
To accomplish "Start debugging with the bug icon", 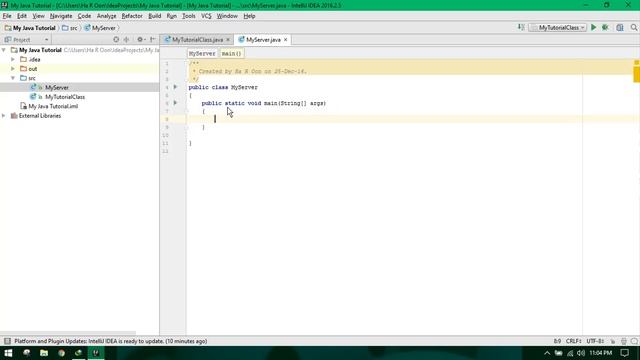I will 605,27.
